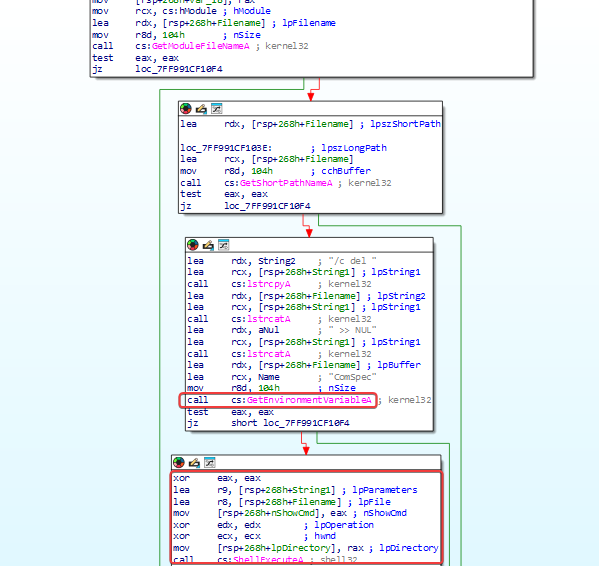Select the hwnd xor ecx line
This screenshot has width=599, height=566.
point(254,536)
